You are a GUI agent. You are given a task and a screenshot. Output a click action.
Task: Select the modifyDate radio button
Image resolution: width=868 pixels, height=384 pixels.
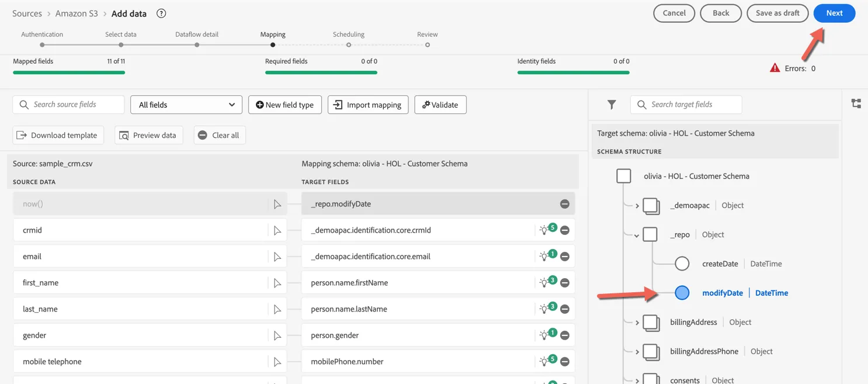pyautogui.click(x=682, y=293)
